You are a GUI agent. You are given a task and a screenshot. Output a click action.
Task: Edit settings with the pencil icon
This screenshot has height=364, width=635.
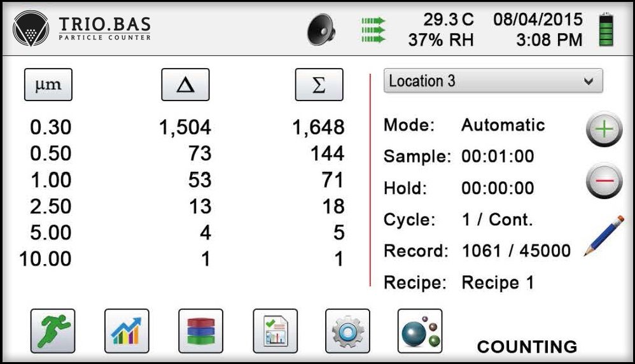(x=603, y=236)
